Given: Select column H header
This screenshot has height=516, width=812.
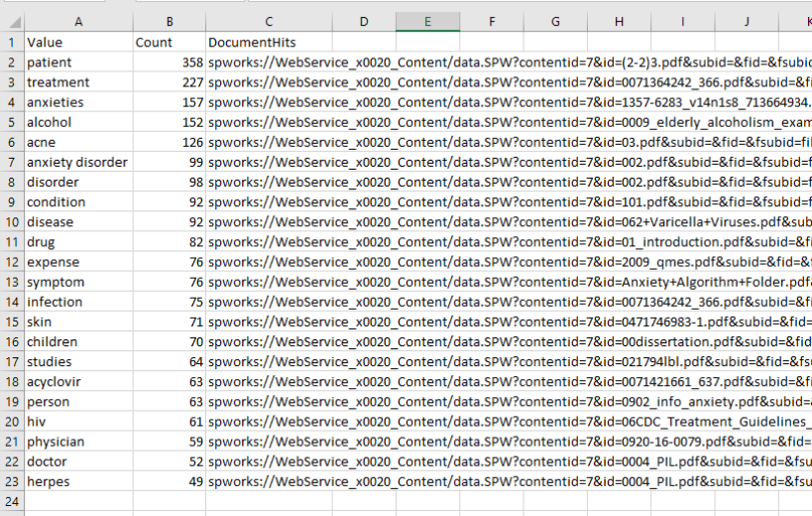Looking at the screenshot, I should (x=619, y=22).
